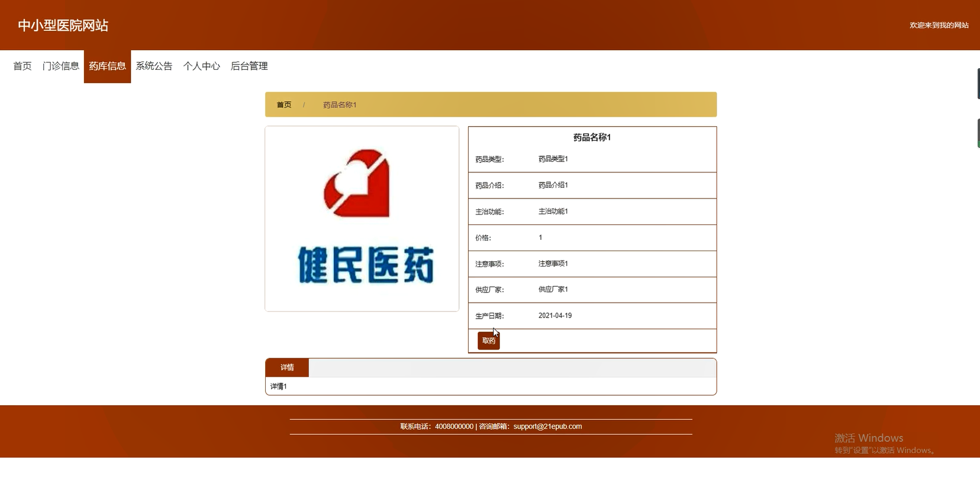Click the 注意事项1 value
Image resolution: width=980 pixels, height=478 pixels.
click(553, 264)
